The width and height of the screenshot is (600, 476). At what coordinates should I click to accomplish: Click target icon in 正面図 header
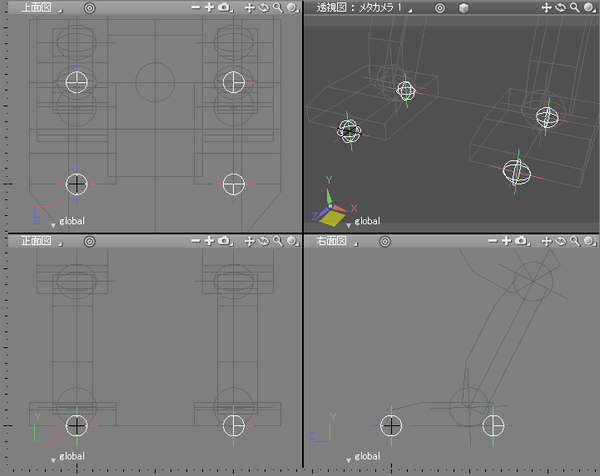tap(90, 241)
